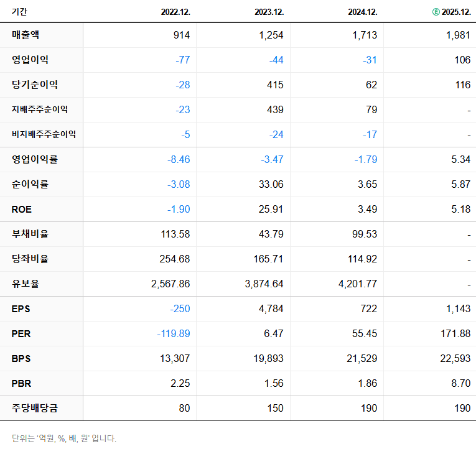Screen dimensions: 476x449
Task: Click the 지배주주순이익 value 79
Action: [x=371, y=110]
